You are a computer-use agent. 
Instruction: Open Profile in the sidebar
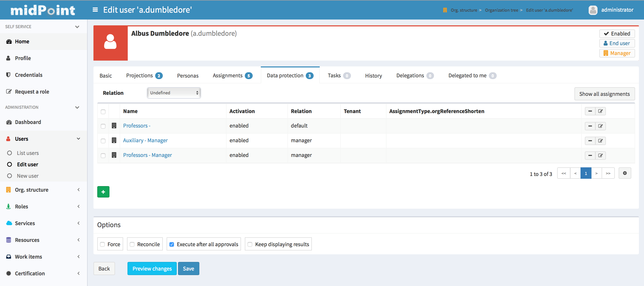tap(43, 58)
